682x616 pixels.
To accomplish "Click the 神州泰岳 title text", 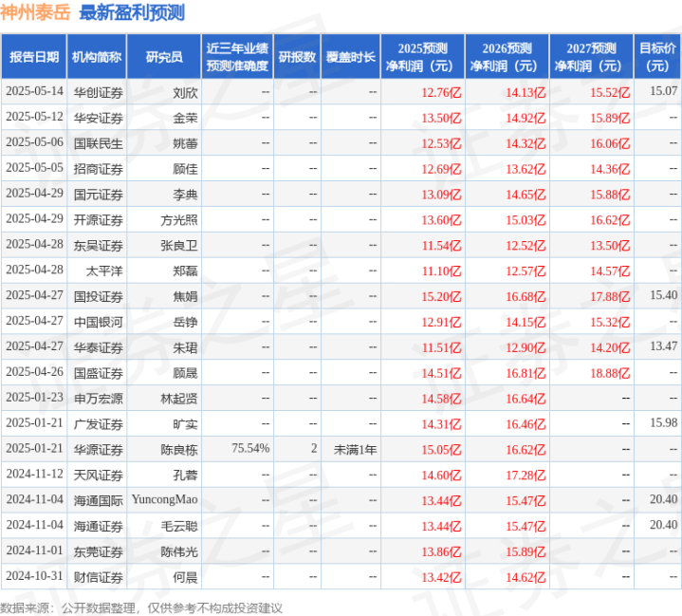I will tap(35, 12).
